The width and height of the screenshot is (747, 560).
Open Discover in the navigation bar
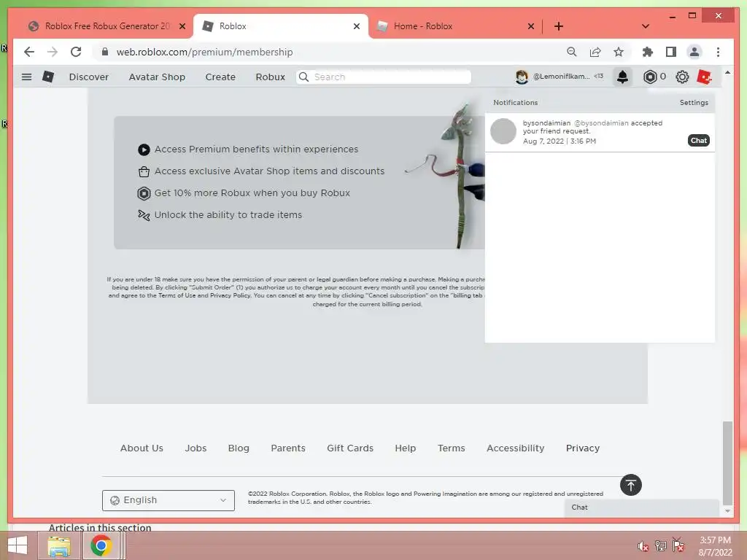pos(88,77)
